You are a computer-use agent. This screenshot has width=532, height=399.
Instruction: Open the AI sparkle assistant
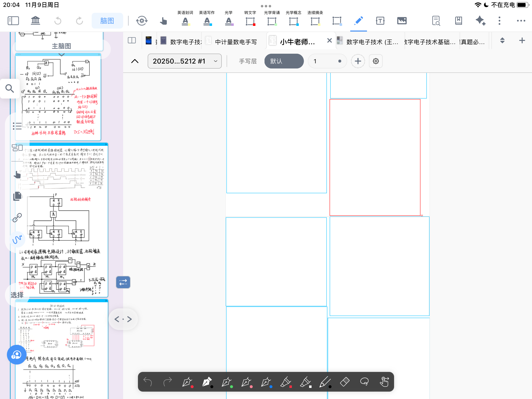(x=480, y=21)
